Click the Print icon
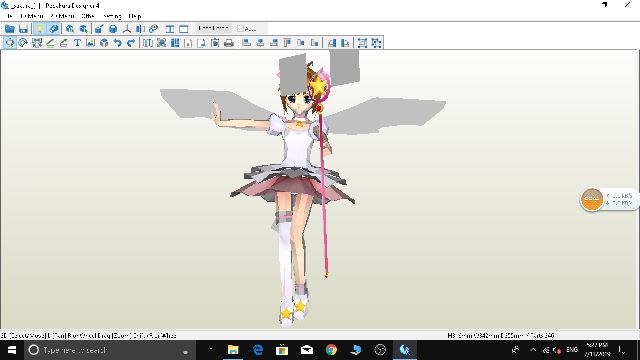This screenshot has width=640, height=360. (x=229, y=42)
